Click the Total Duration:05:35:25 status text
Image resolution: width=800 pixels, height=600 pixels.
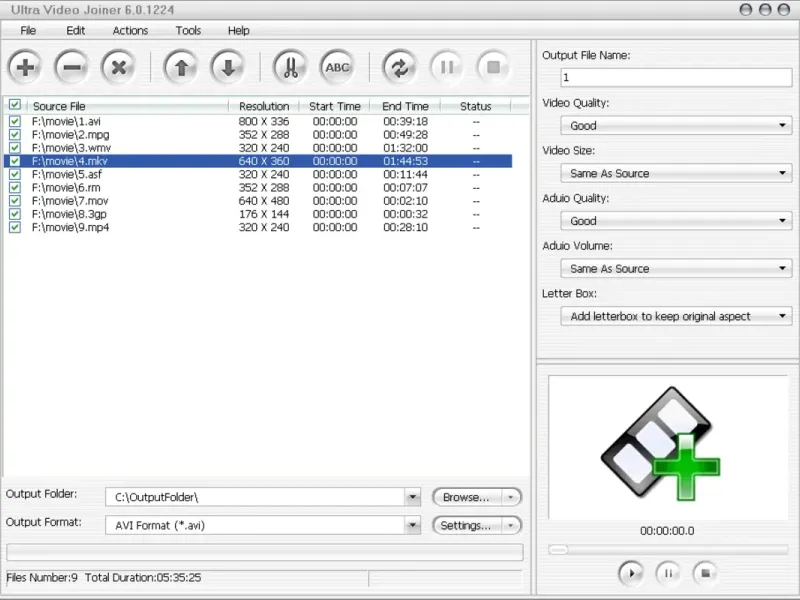tap(143, 578)
